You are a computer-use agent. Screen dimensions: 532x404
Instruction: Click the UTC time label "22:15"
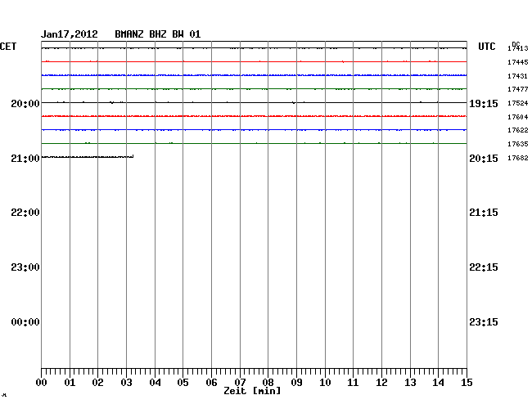484,267
